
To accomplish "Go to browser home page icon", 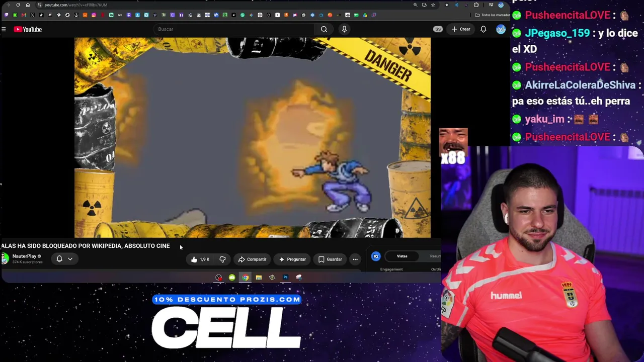I will [28, 5].
